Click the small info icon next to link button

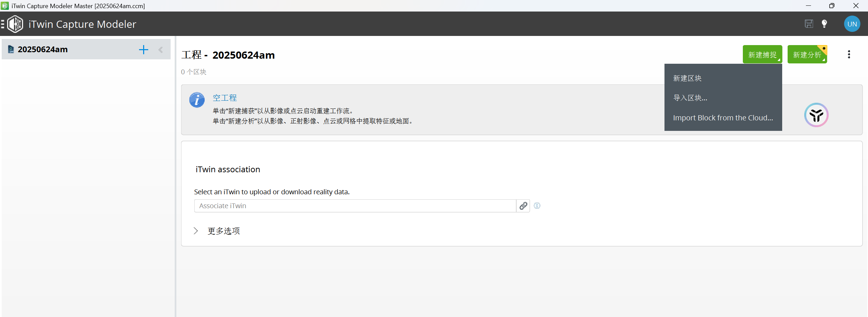point(537,205)
